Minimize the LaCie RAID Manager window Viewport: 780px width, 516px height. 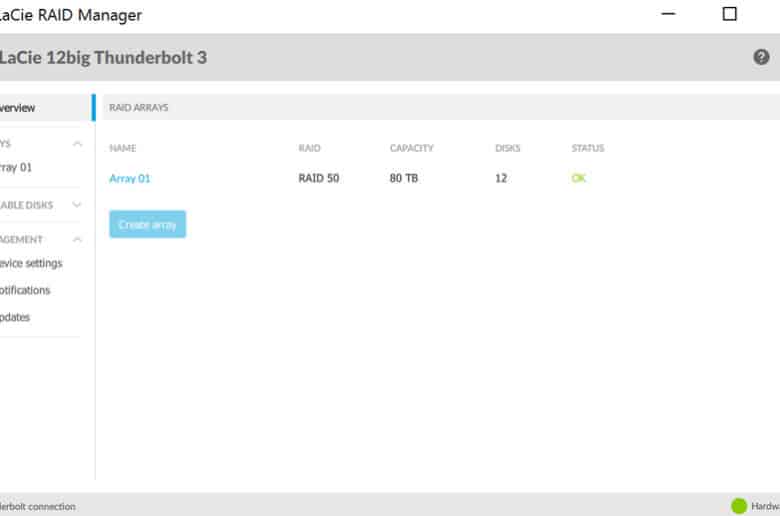669,14
